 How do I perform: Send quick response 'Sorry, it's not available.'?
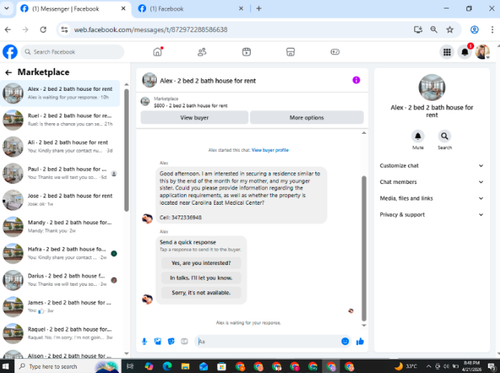tap(201, 293)
